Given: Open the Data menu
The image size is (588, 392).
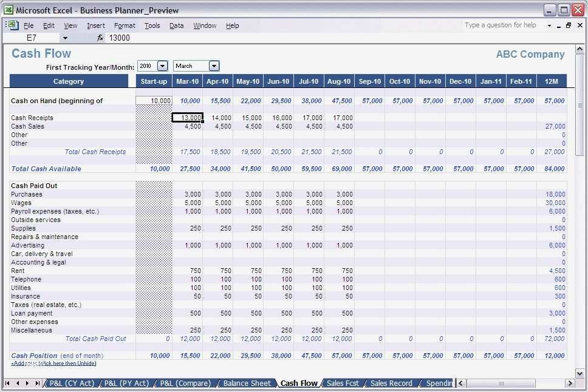Looking at the screenshot, I should [x=176, y=25].
